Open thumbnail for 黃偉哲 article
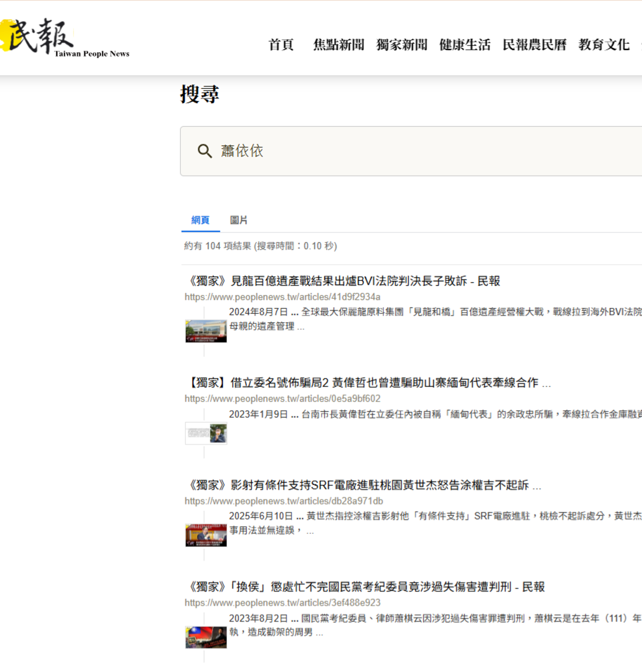This screenshot has height=672, width=642. tap(206, 433)
